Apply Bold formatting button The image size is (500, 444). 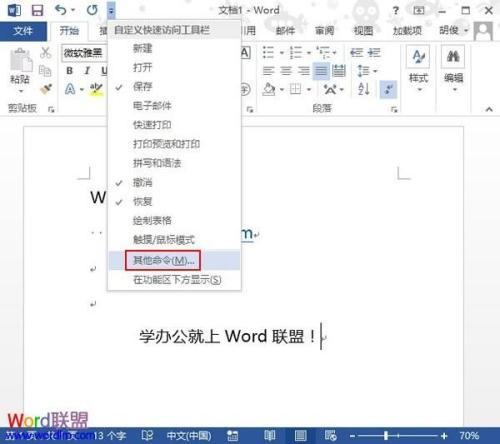pyautogui.click(x=69, y=71)
